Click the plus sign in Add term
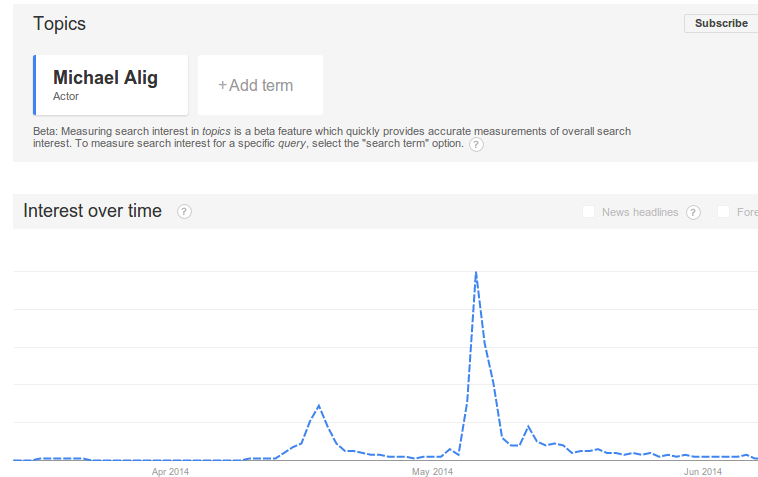The image size is (758, 477). 222,86
